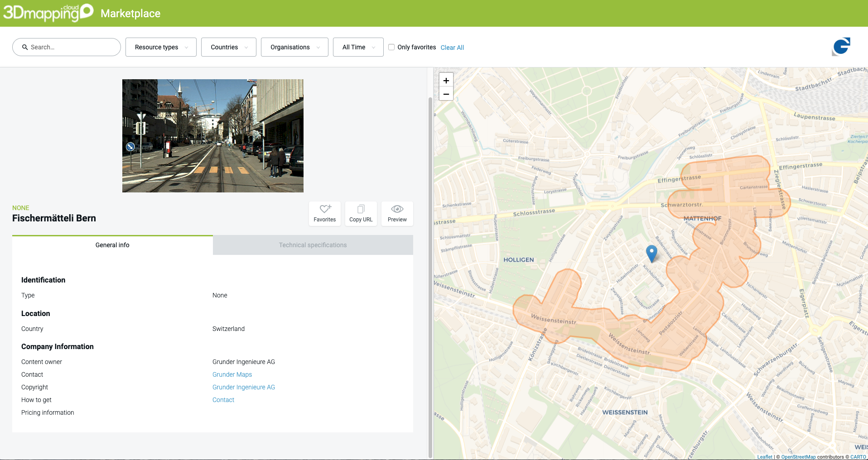Screen dimensions: 868x460
Task: Add resource to Favorites heart icon
Action: [325, 213]
